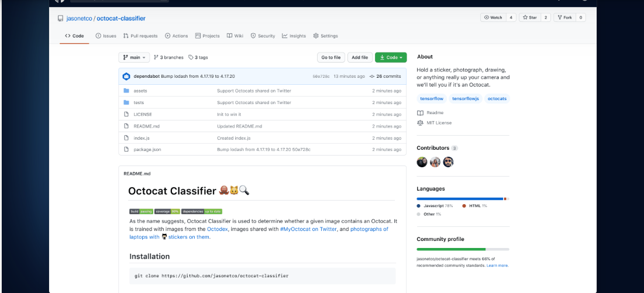Click the repository book icon beside jasonetco
Viewport: 644px width, 293px height.
[x=60, y=19]
